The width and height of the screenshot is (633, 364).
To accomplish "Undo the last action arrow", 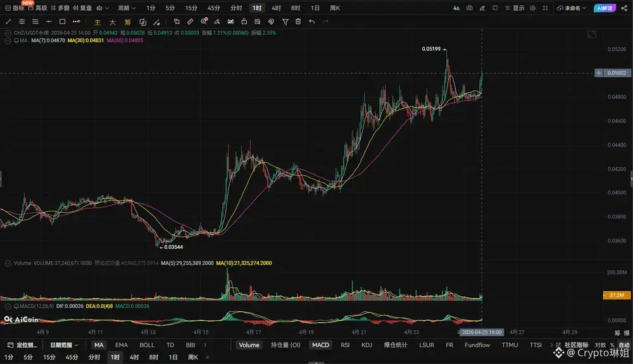I will click(311, 22).
